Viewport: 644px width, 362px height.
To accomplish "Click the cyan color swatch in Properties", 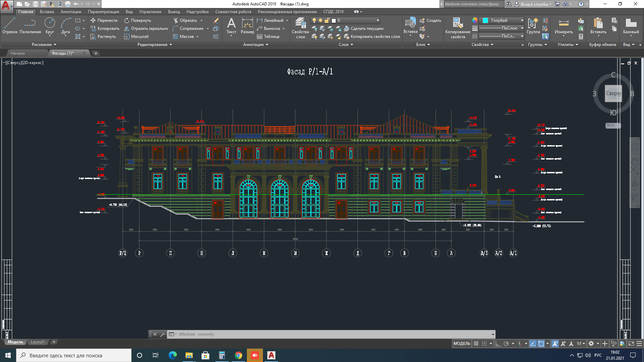I will pyautogui.click(x=485, y=20).
